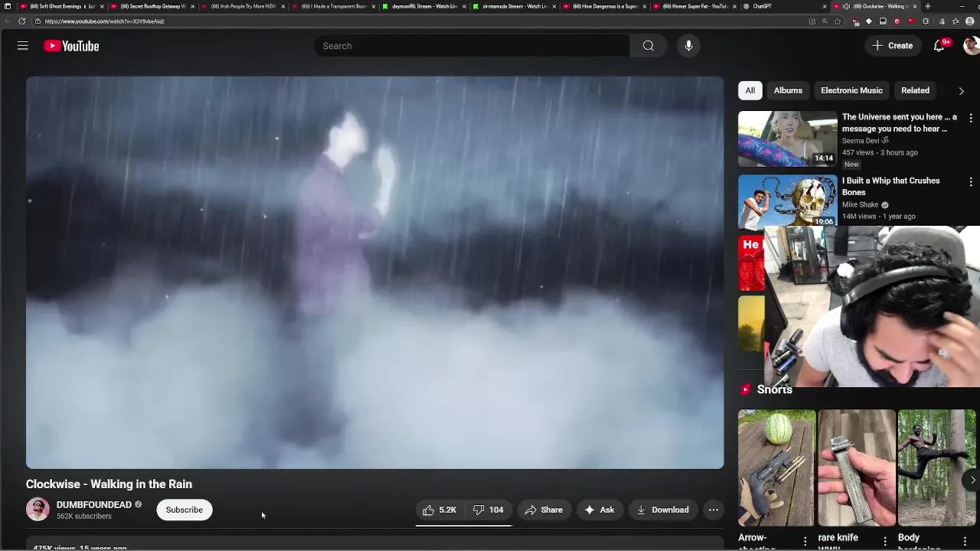Open the Universe sent you here thumbnail

788,139
